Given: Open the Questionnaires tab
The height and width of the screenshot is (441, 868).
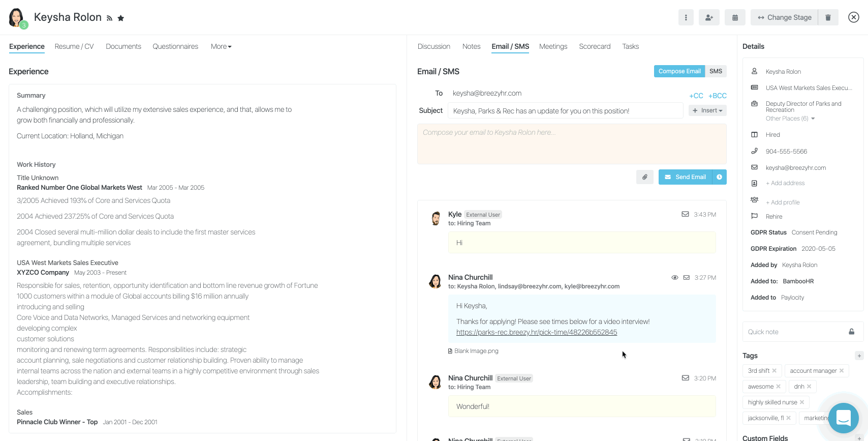Looking at the screenshot, I should click(175, 46).
